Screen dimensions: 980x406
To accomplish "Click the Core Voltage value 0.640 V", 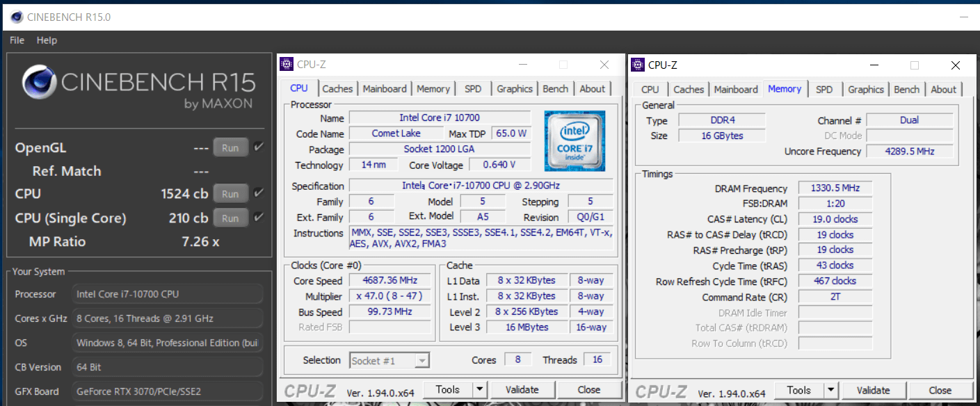I will [x=499, y=165].
